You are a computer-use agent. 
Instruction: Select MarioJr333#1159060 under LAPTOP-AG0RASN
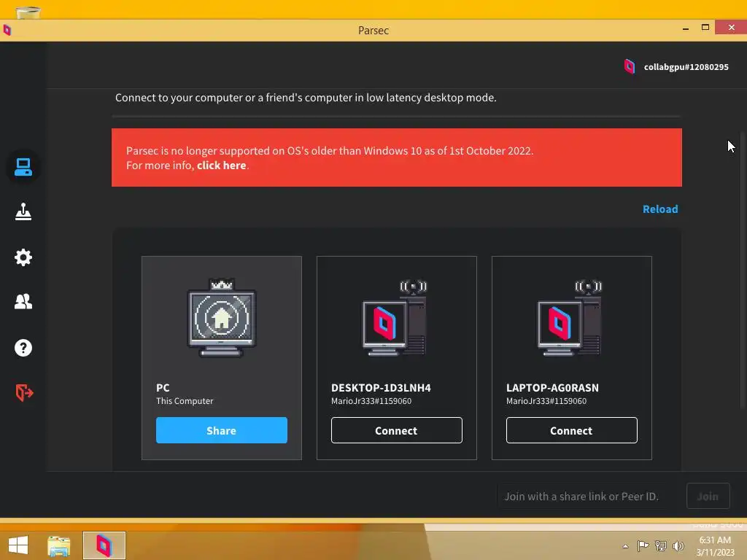[x=546, y=401]
